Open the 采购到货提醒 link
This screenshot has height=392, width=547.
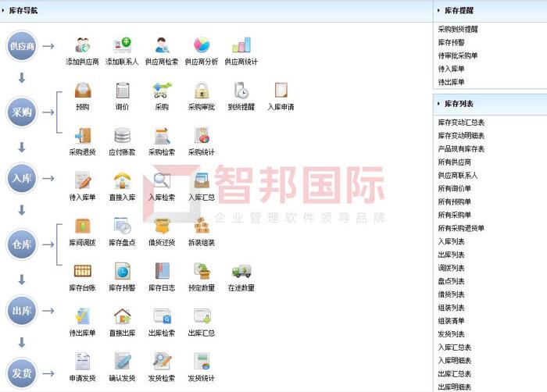(458, 30)
